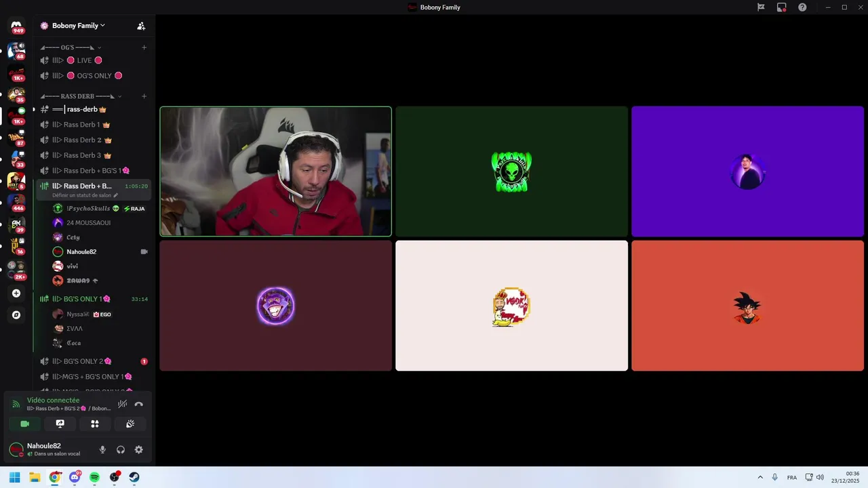
Task: Open server with 35 badge in sidebar
Action: 16,94
